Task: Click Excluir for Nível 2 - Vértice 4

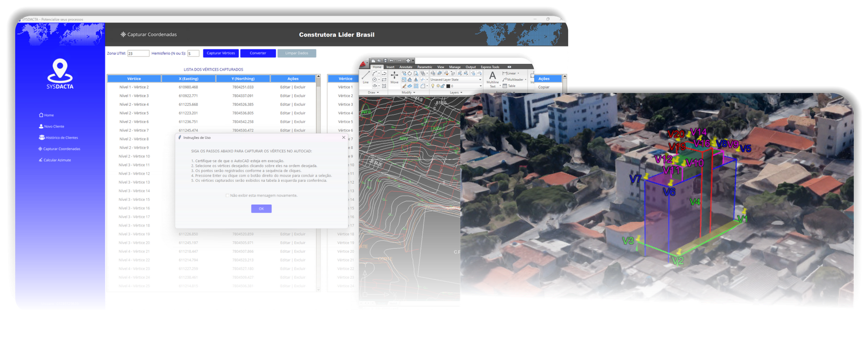Action: [x=300, y=105]
